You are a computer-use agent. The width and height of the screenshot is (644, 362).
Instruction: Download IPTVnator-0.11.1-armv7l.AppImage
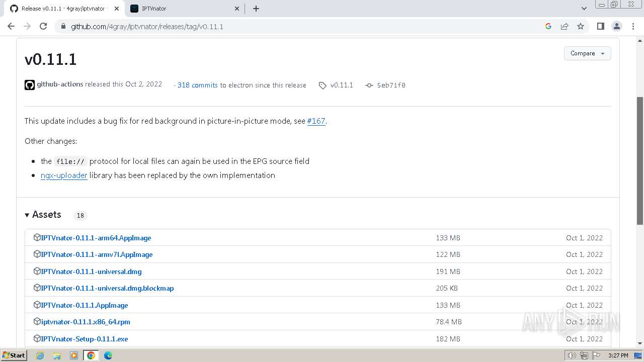[x=97, y=254]
